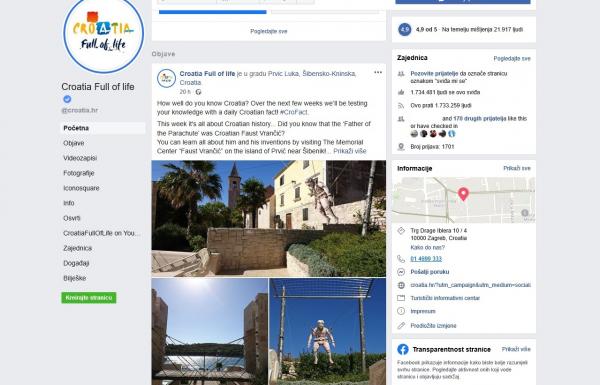Open Videozapisi in the left sidebar
The height and width of the screenshot is (385, 600).
80,158
